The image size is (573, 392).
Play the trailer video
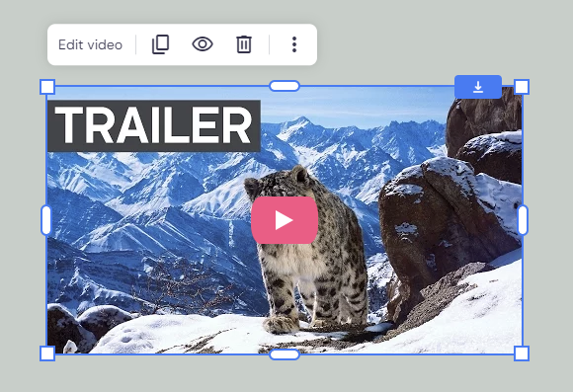pos(285,220)
